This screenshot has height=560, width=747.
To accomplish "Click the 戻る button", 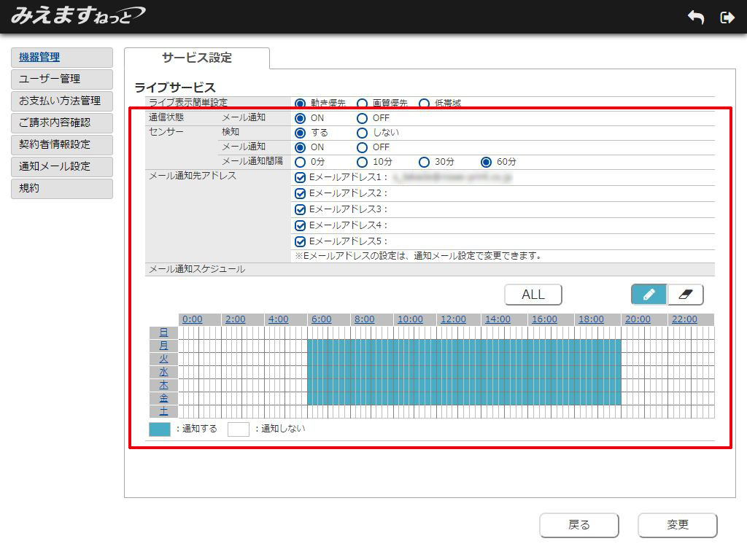I will [578, 525].
